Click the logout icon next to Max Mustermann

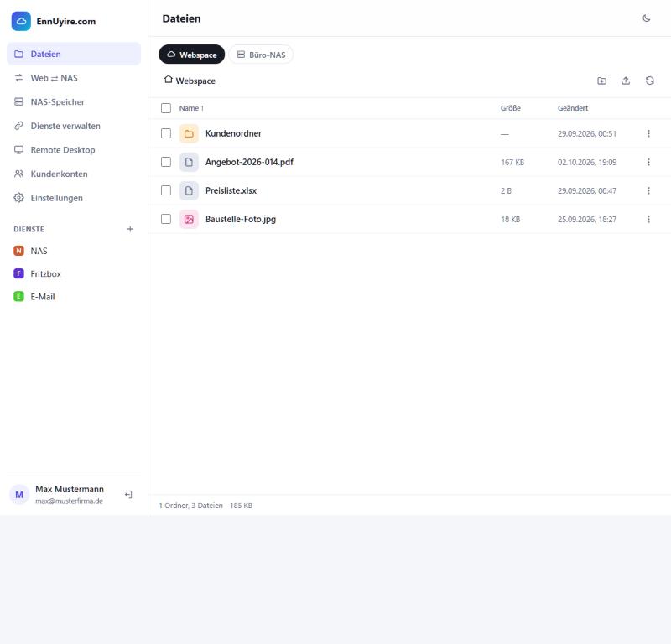[x=128, y=495]
